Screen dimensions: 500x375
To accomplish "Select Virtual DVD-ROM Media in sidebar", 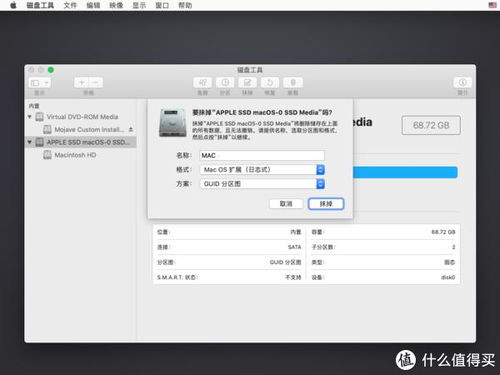I will click(82, 117).
